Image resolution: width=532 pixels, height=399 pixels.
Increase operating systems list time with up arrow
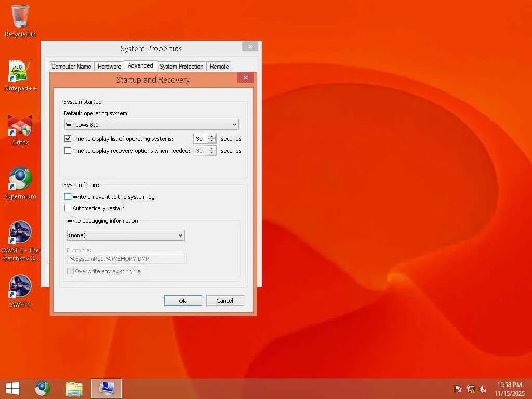click(212, 137)
